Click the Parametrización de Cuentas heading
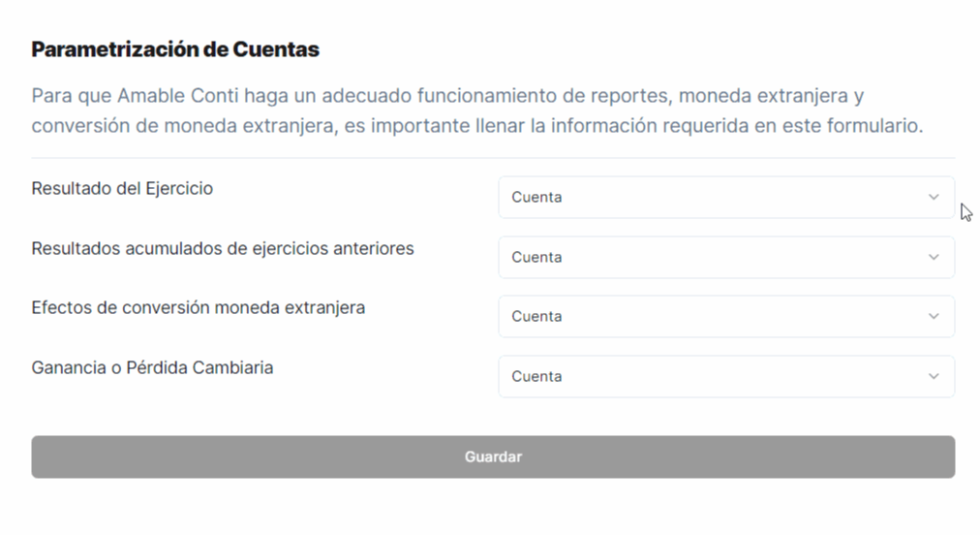This screenshot has width=980, height=535. coord(175,48)
